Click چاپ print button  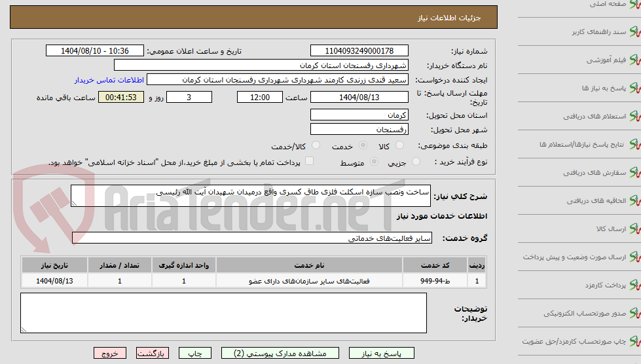click(194, 354)
